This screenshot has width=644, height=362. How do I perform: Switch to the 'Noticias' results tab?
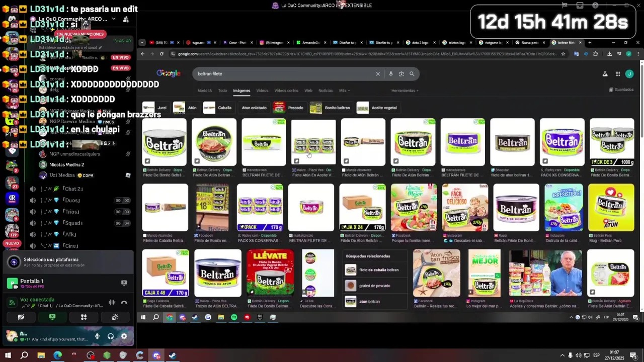[326, 90]
